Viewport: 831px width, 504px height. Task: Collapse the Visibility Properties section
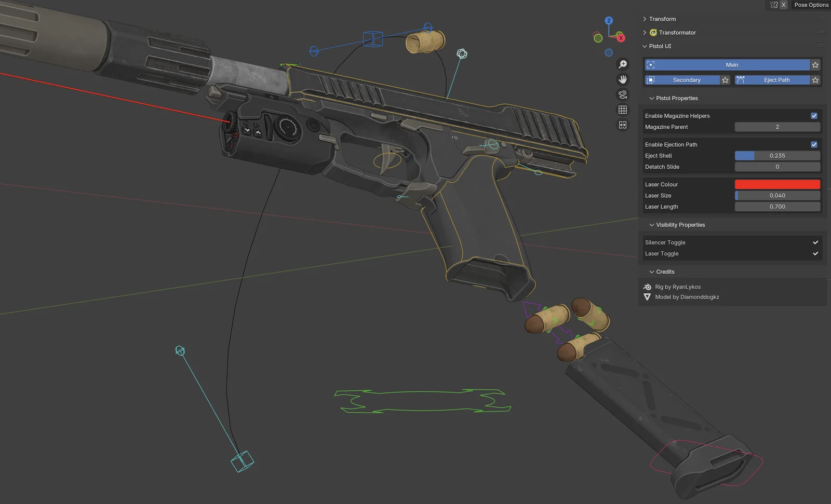tap(652, 225)
